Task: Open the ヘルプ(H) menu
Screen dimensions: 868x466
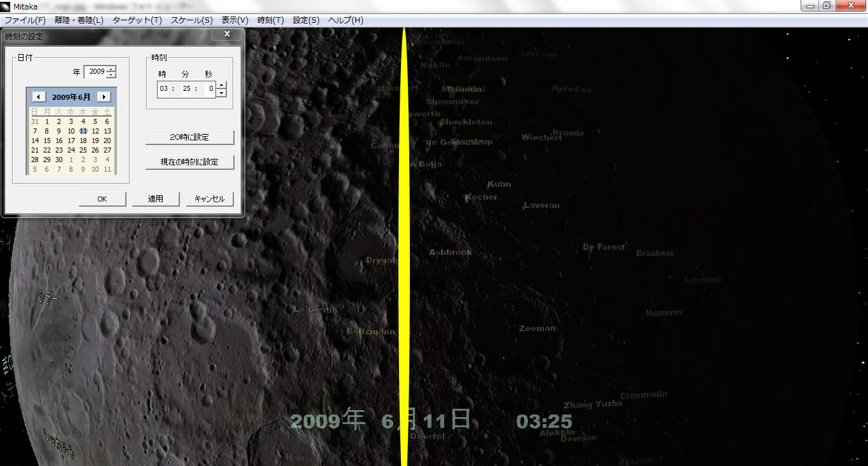Action: click(x=346, y=20)
